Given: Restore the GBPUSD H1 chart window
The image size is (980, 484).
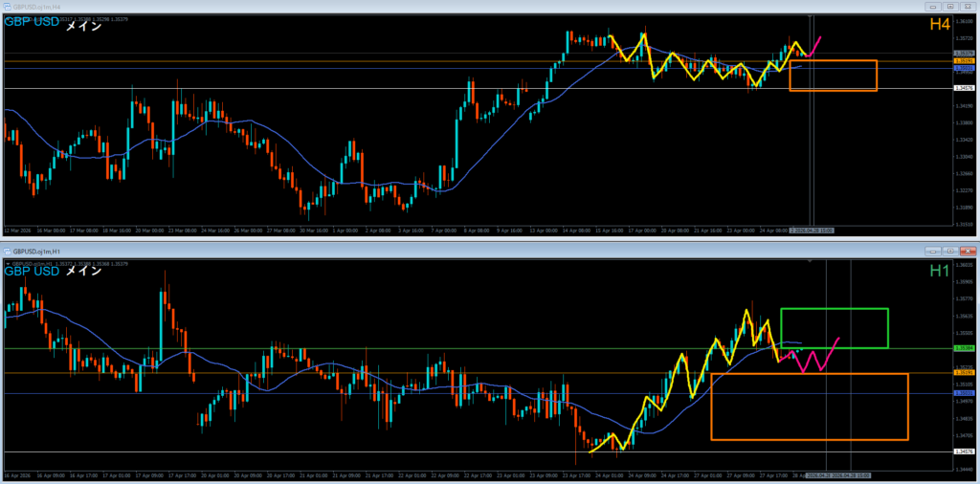Looking at the screenshot, I should click(950, 251).
